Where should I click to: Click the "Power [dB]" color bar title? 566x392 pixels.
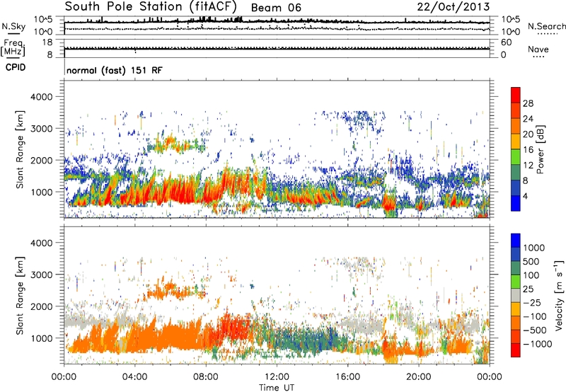click(540, 149)
